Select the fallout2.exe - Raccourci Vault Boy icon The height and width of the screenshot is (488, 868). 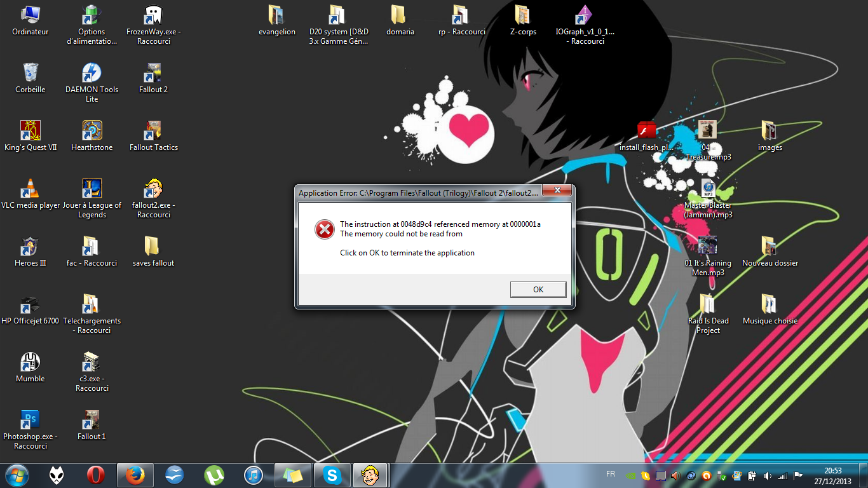pyautogui.click(x=154, y=198)
